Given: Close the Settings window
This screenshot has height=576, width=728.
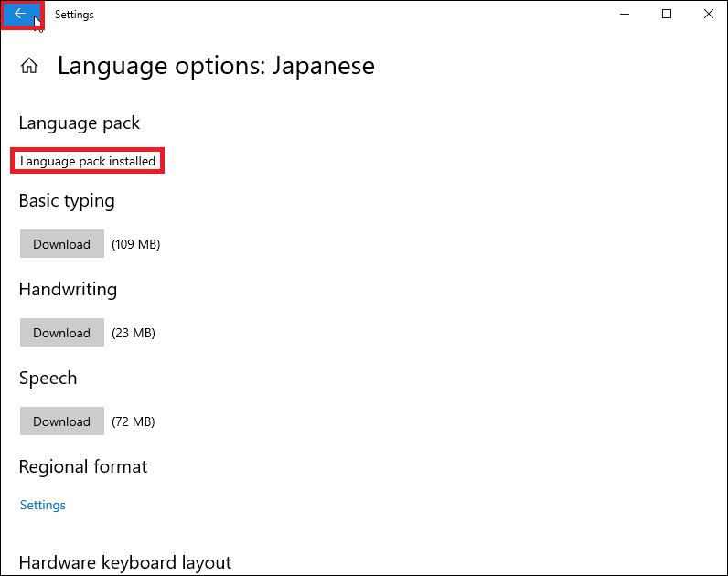Looking at the screenshot, I should pos(708,15).
